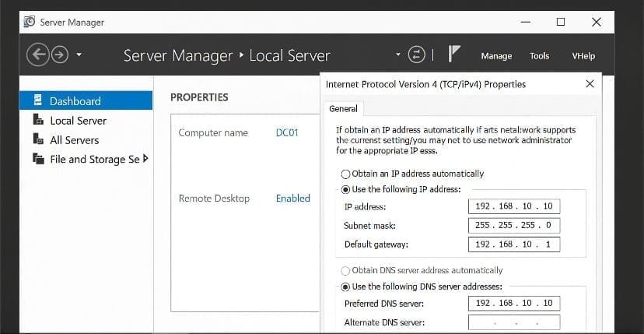Click the DC01 computer name link
The image size is (644, 334).
286,132
